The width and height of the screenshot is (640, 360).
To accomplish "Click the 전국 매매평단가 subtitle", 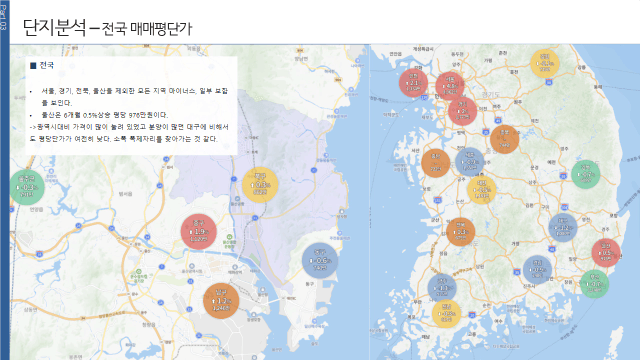I will 146,29.
